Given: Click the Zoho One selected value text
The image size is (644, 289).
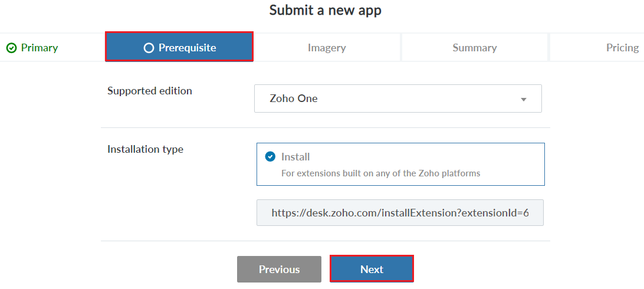Looking at the screenshot, I should pos(294,98).
